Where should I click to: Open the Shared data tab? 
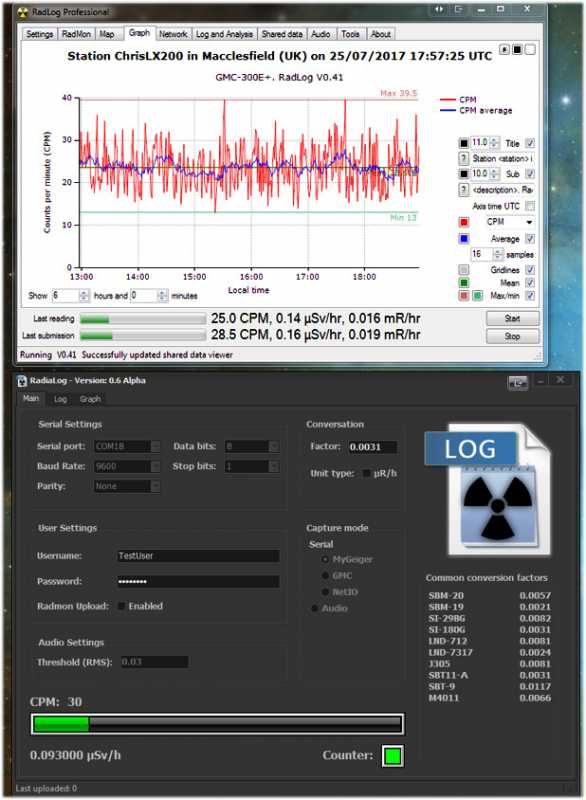coord(282,34)
